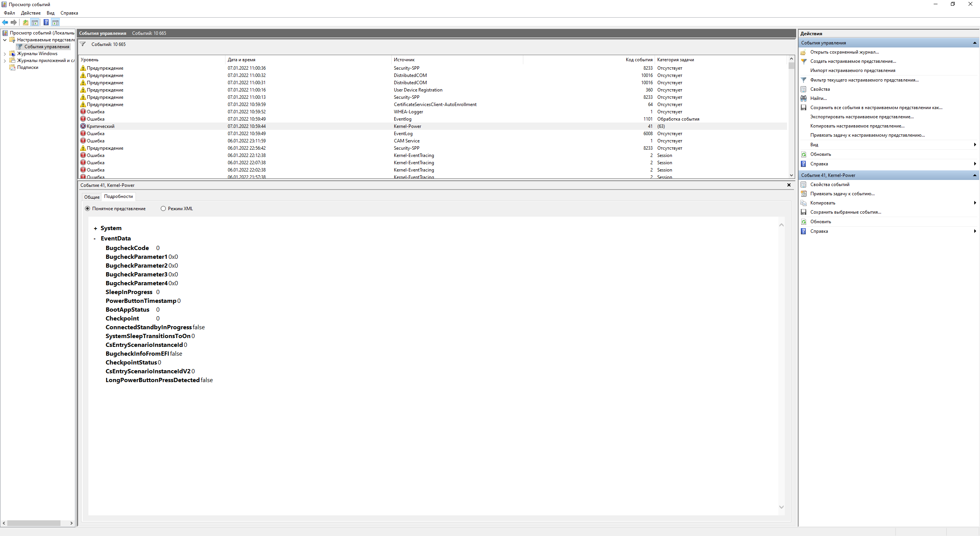Toggle the console tree pane toolbar icon
Viewport: 980px width, 536px height.
35,22
